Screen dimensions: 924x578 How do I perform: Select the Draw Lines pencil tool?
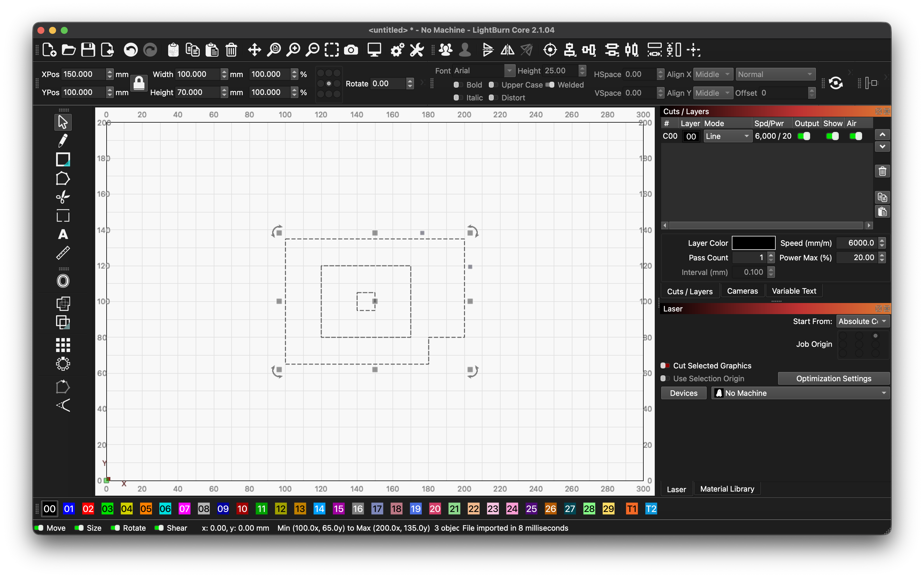pos(63,141)
